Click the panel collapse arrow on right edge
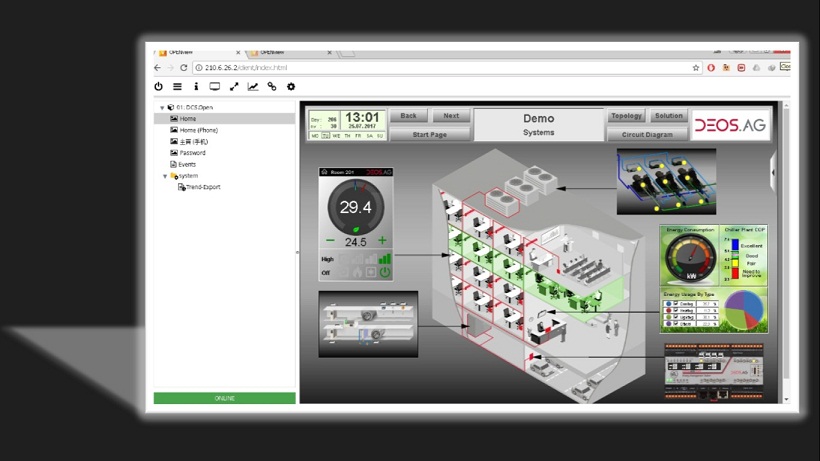The width and height of the screenshot is (820, 461). click(x=773, y=172)
